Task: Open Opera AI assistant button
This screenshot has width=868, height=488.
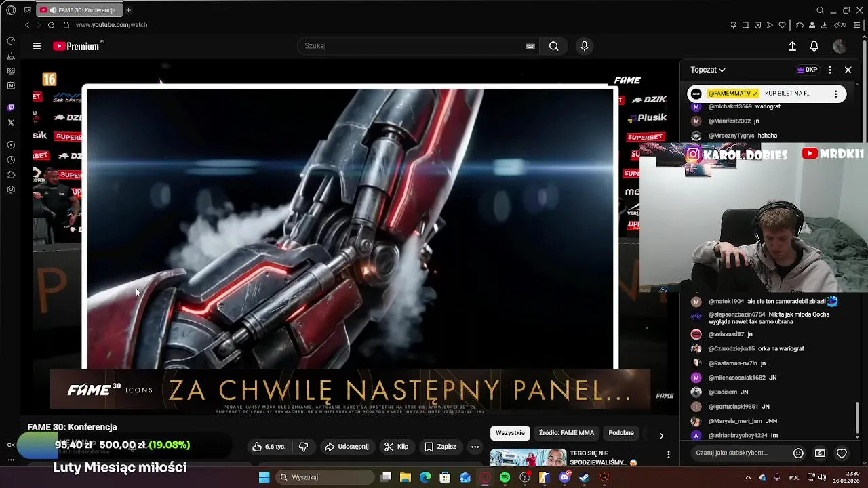Action: pos(841,25)
